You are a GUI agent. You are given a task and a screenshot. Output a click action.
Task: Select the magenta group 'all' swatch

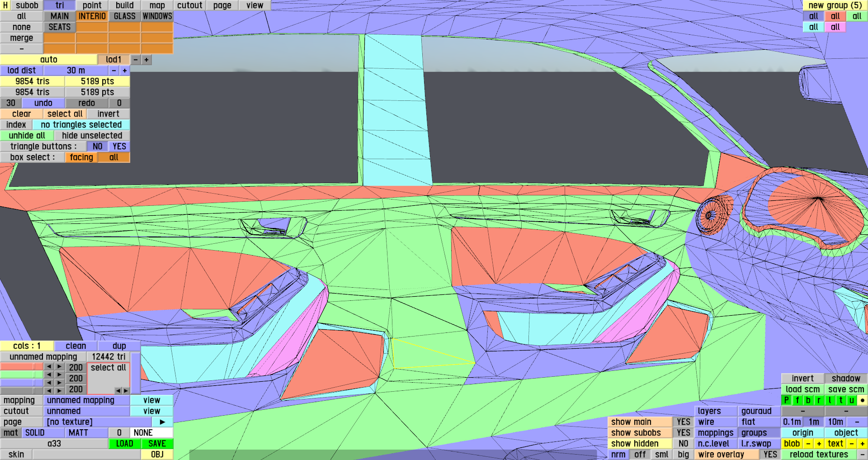pos(835,27)
